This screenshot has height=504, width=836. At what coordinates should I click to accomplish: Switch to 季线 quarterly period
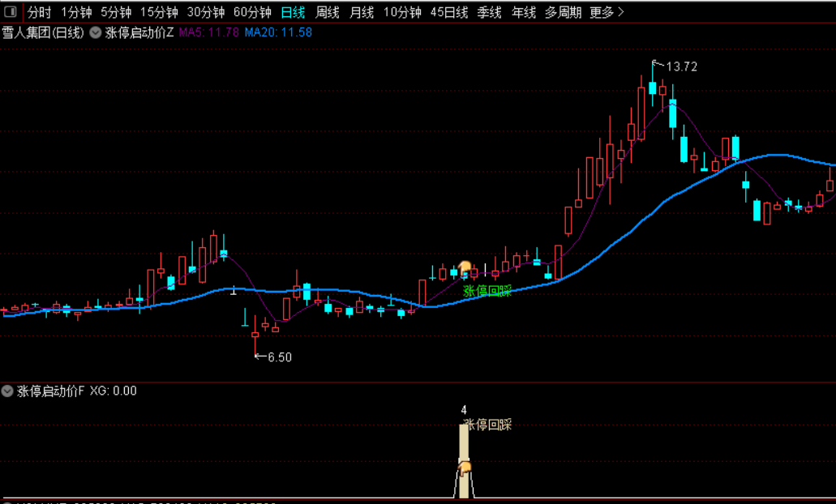click(489, 12)
